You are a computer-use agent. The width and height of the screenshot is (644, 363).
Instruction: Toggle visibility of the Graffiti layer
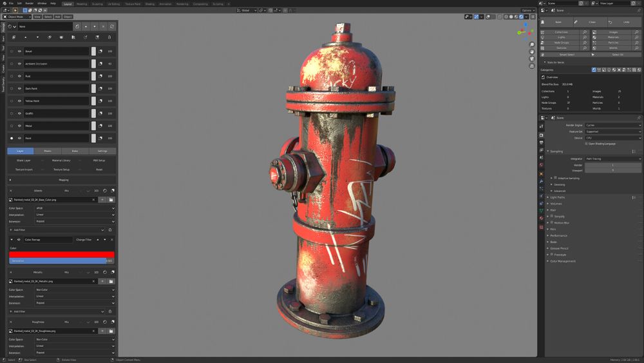(x=19, y=113)
